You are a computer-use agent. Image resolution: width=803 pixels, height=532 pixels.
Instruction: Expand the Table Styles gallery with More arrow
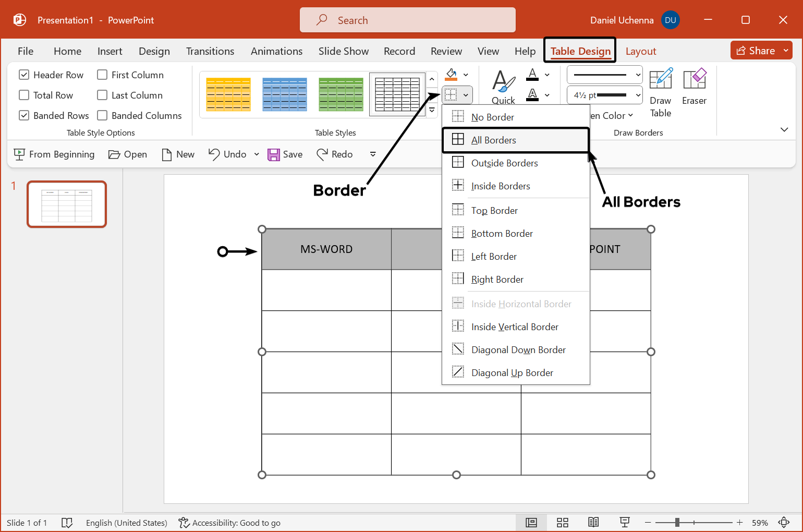tap(431, 110)
